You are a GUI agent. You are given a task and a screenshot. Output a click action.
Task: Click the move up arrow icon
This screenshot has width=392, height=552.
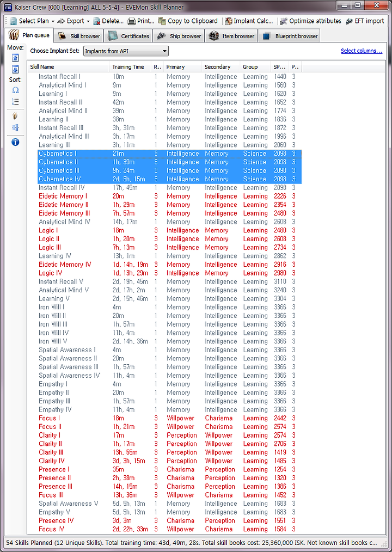(x=15, y=58)
